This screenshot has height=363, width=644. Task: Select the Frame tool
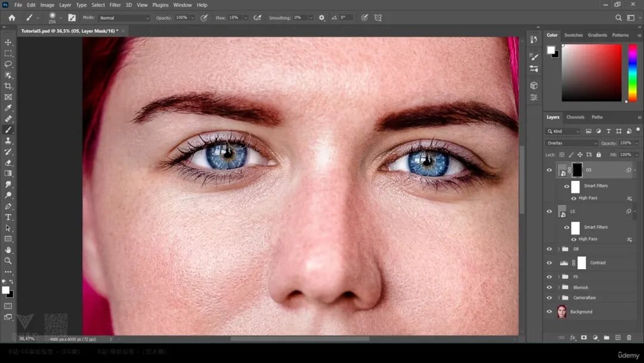[8, 97]
